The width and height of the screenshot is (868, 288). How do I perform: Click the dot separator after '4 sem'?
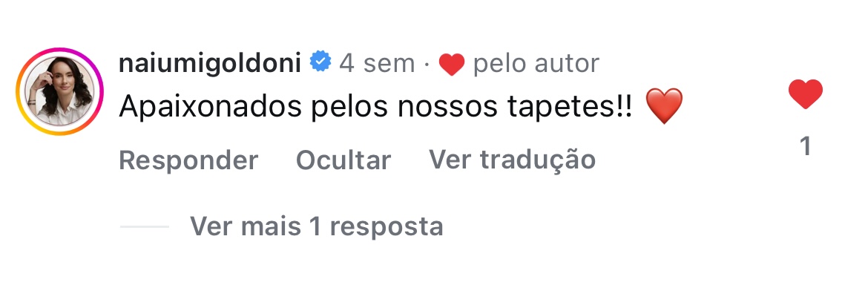click(427, 65)
